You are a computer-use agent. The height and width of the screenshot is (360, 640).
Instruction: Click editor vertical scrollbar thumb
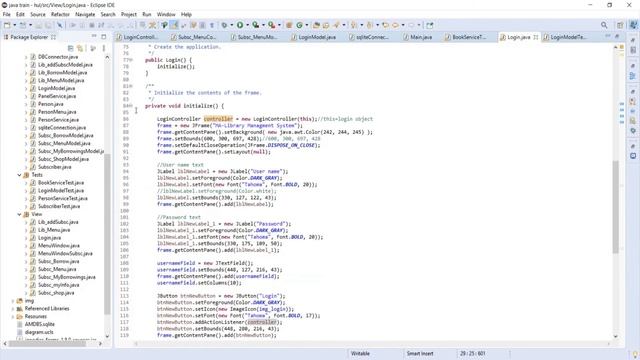pyautogui.click(x=616, y=207)
